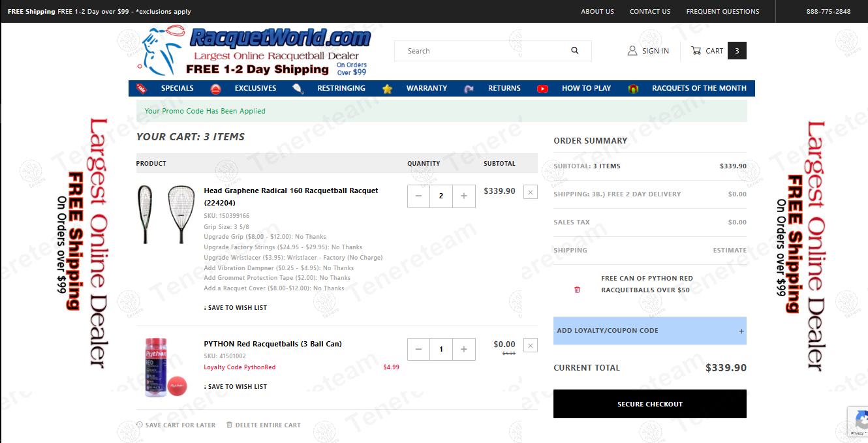Click into the Search field
Screen dimensions: 868x443
click(483, 51)
